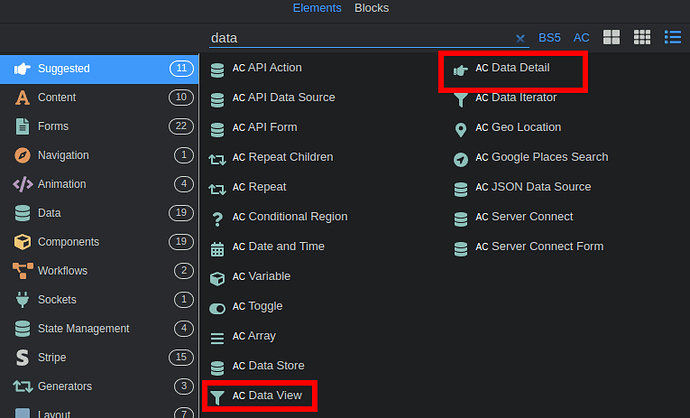Open the Components category

point(99,242)
